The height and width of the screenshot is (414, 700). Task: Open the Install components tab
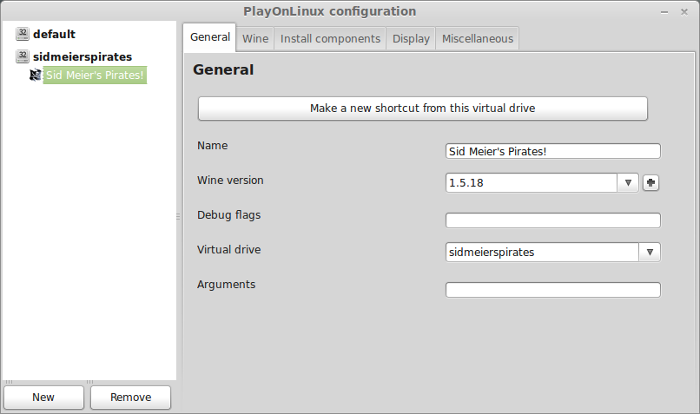[330, 39]
